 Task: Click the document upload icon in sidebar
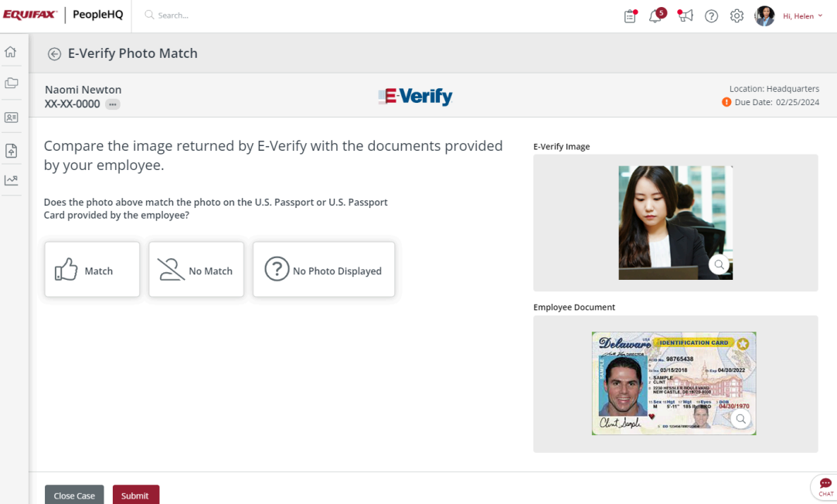[11, 150]
